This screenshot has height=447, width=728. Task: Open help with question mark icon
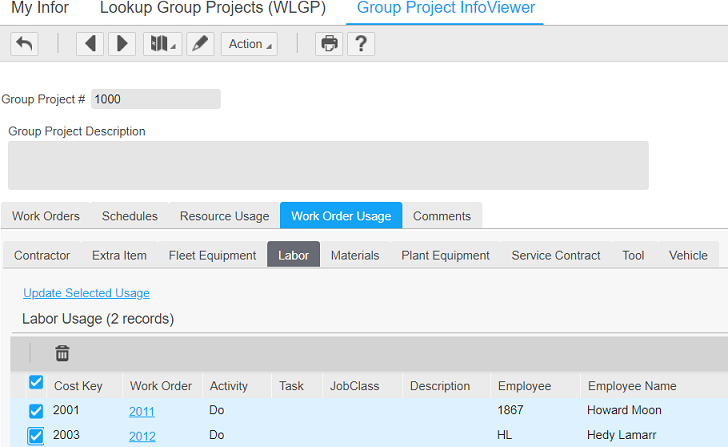(x=360, y=44)
